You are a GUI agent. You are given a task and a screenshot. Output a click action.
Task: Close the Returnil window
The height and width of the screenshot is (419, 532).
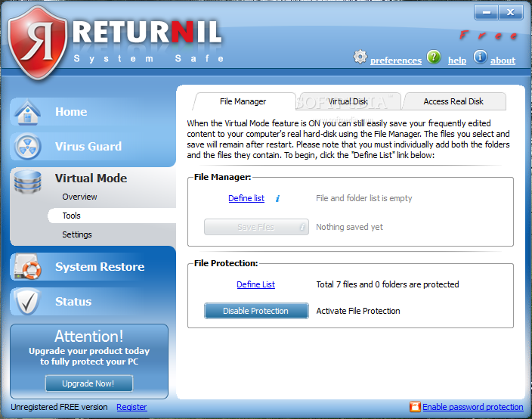510,13
